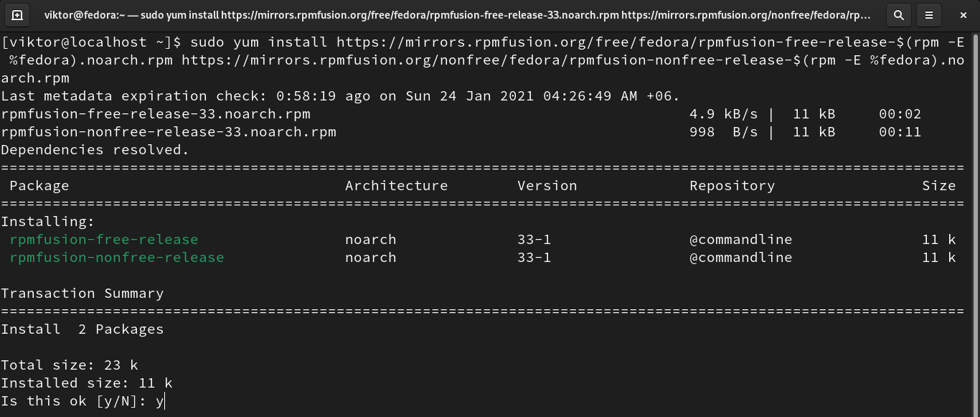Screen dimensions: 980x417
Task: Click the Version column header
Action: pos(547,186)
